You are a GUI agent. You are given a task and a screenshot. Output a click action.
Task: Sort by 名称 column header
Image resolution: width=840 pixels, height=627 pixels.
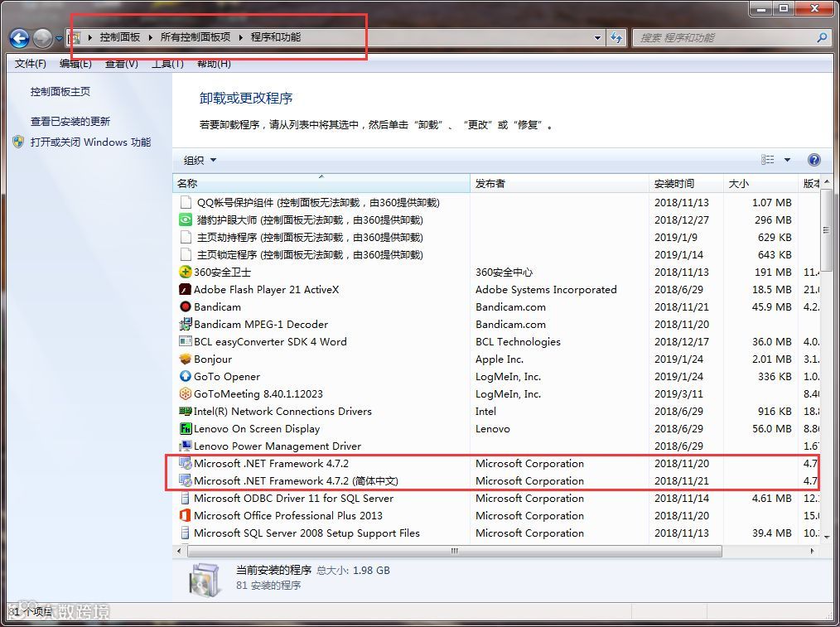click(321, 183)
